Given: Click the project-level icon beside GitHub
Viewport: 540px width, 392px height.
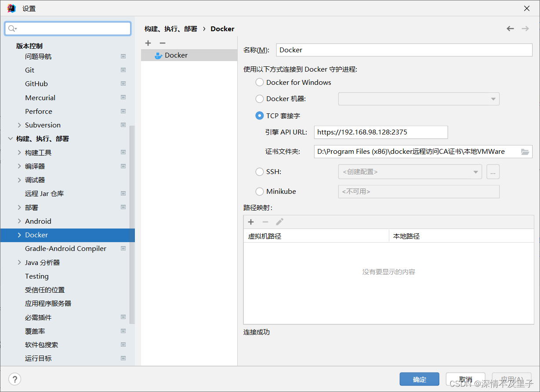Looking at the screenshot, I should pos(123,83).
